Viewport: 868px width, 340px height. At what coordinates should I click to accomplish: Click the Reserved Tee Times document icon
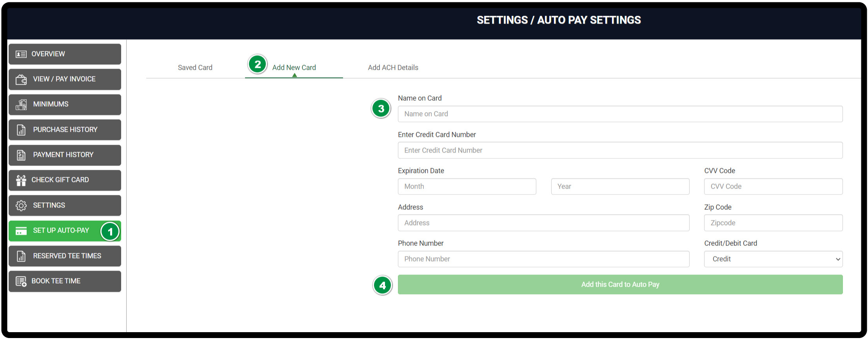[21, 256]
